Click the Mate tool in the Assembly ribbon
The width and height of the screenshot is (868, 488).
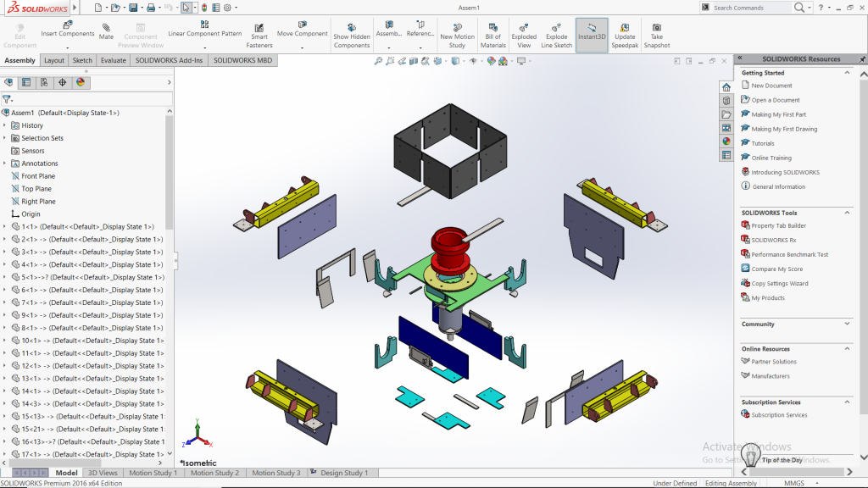coord(106,31)
